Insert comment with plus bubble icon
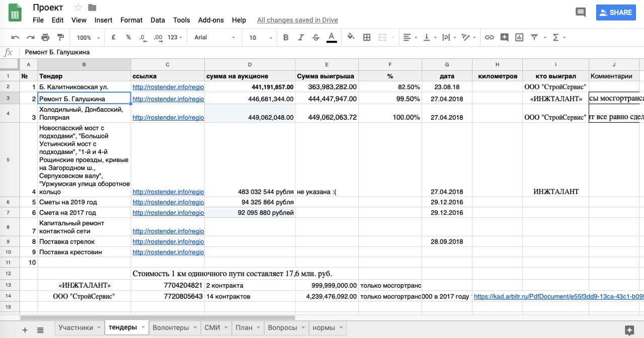The height and width of the screenshot is (338, 644). pos(504,37)
